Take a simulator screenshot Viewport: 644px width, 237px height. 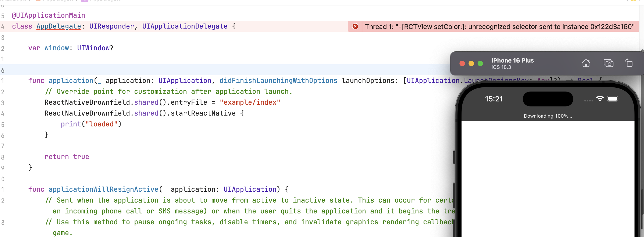[608, 63]
